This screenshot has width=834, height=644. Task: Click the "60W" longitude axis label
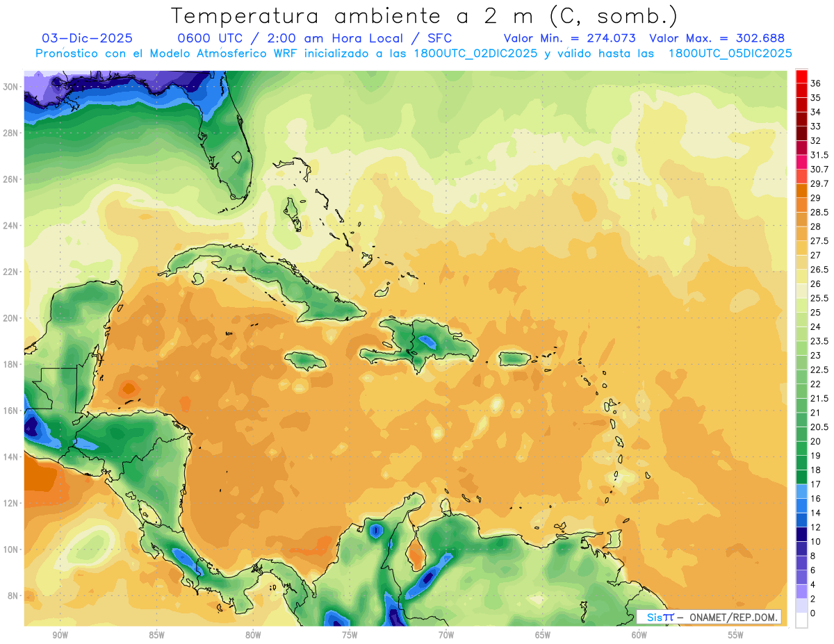pyautogui.click(x=639, y=635)
